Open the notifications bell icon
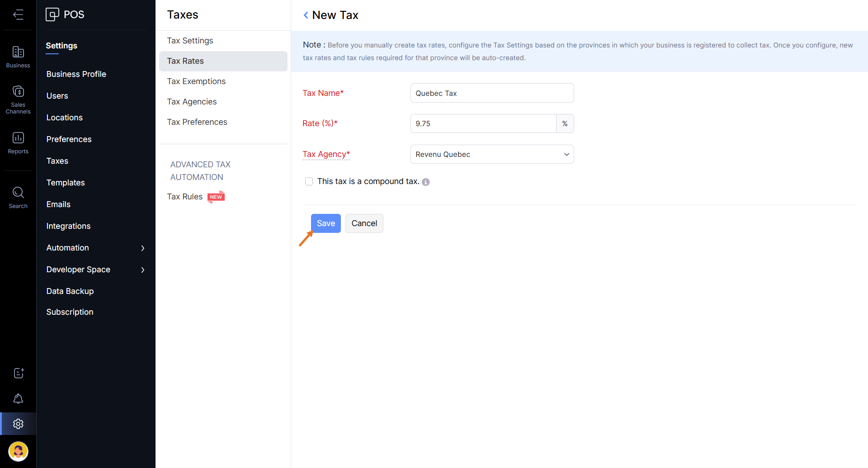 [x=18, y=398]
